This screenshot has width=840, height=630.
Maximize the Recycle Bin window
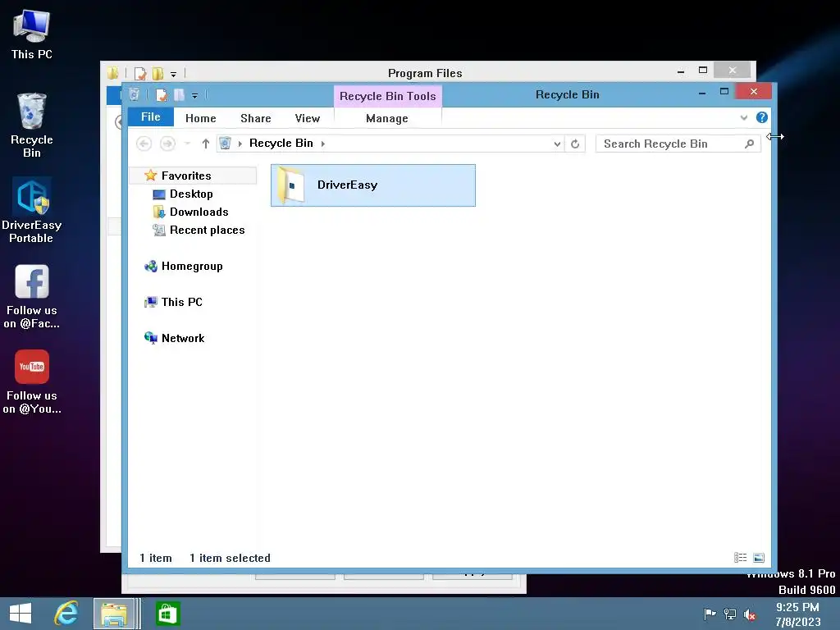(724, 92)
